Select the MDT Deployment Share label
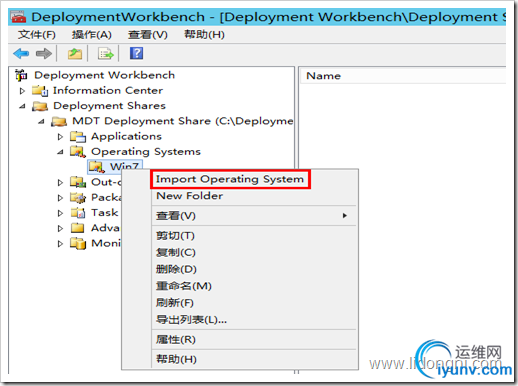The width and height of the screenshot is (518, 386). coord(183,121)
